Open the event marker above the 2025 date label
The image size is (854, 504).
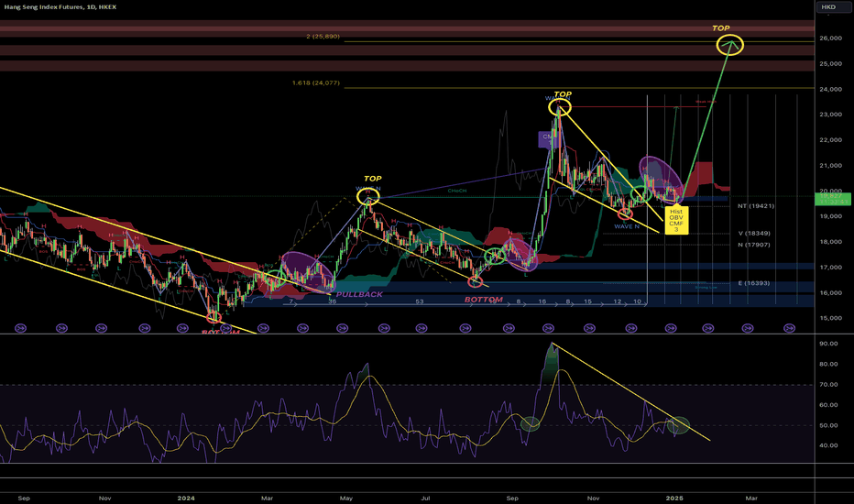coord(671,328)
